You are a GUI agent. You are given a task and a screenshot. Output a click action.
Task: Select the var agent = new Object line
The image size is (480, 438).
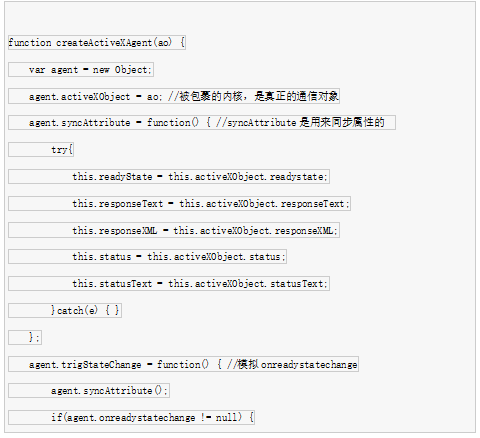click(x=81, y=70)
